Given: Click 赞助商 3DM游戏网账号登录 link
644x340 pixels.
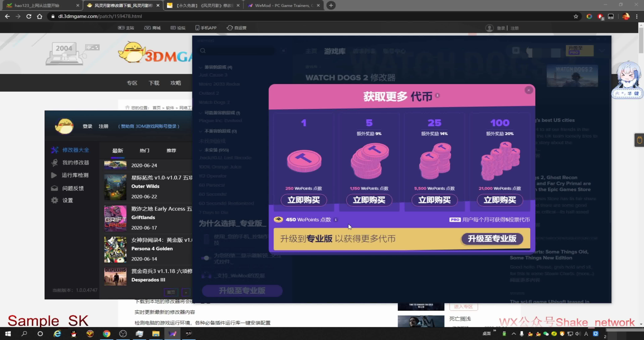Looking at the screenshot, I should pyautogui.click(x=148, y=126).
